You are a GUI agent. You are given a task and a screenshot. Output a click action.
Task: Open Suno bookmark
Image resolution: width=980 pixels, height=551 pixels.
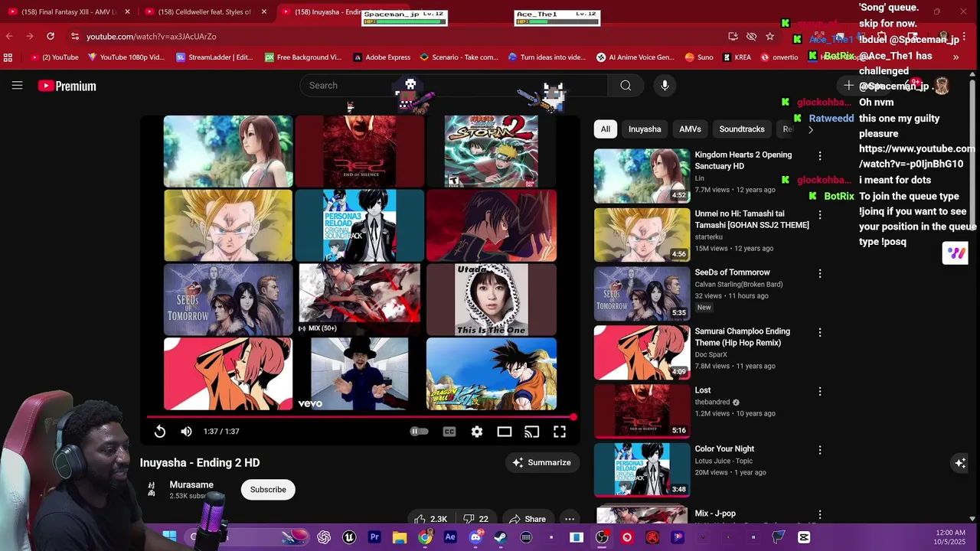698,57
